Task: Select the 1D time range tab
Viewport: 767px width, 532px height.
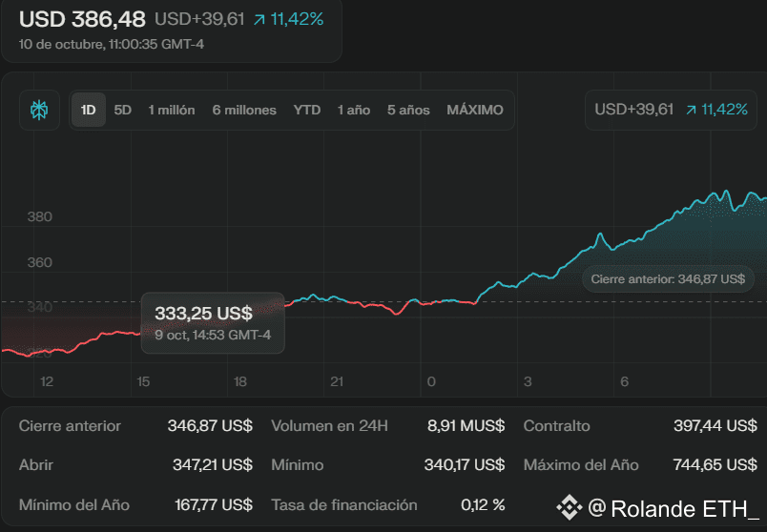Action: (88, 110)
